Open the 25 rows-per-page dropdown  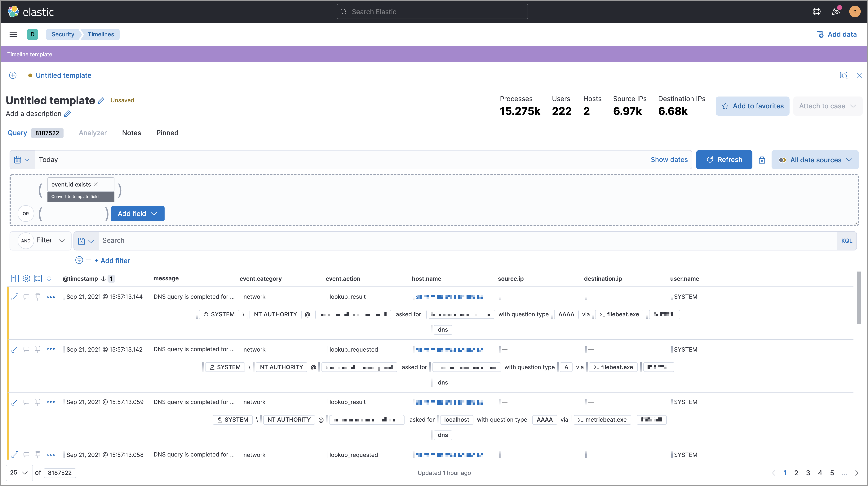(19, 473)
